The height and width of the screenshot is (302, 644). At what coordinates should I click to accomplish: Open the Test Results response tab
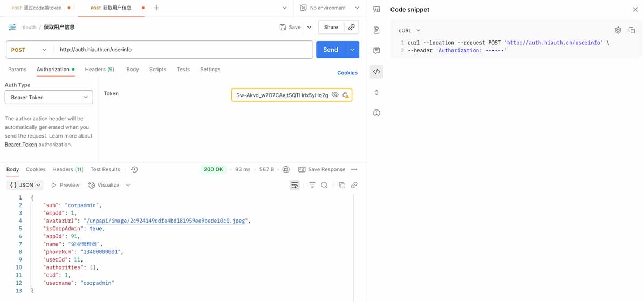[105, 169]
